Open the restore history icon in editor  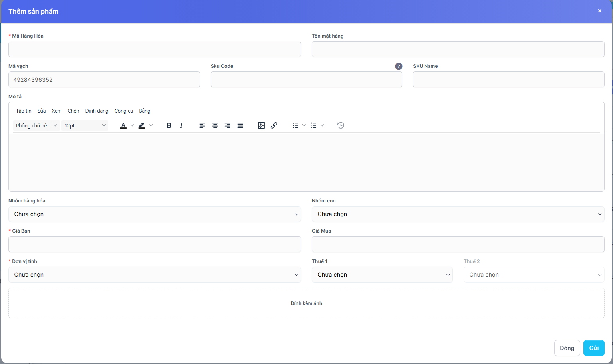(340, 125)
